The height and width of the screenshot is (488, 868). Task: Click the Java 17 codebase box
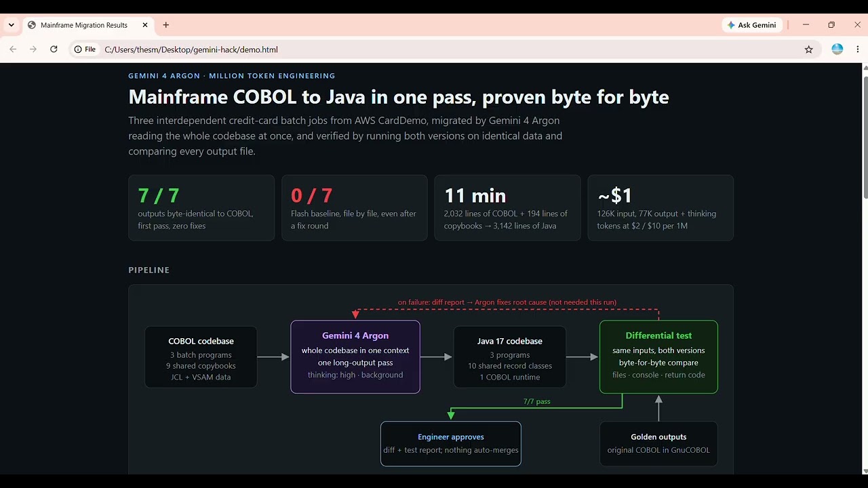509,357
